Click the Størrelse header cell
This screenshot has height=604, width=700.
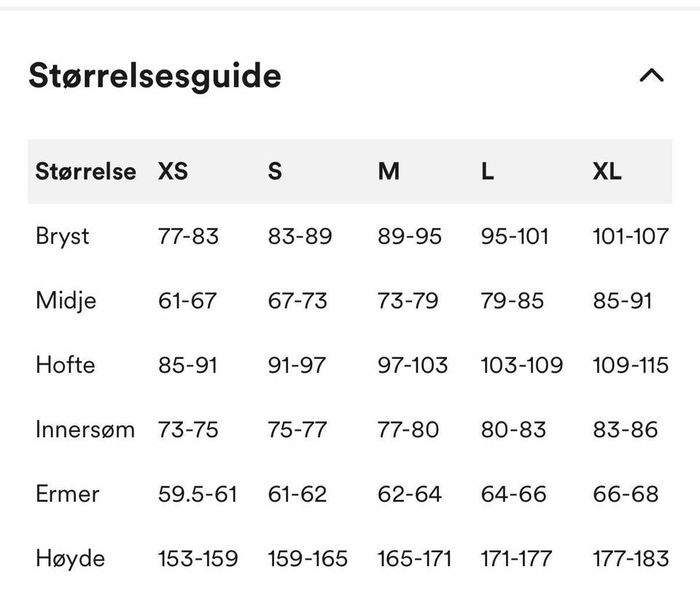86,171
